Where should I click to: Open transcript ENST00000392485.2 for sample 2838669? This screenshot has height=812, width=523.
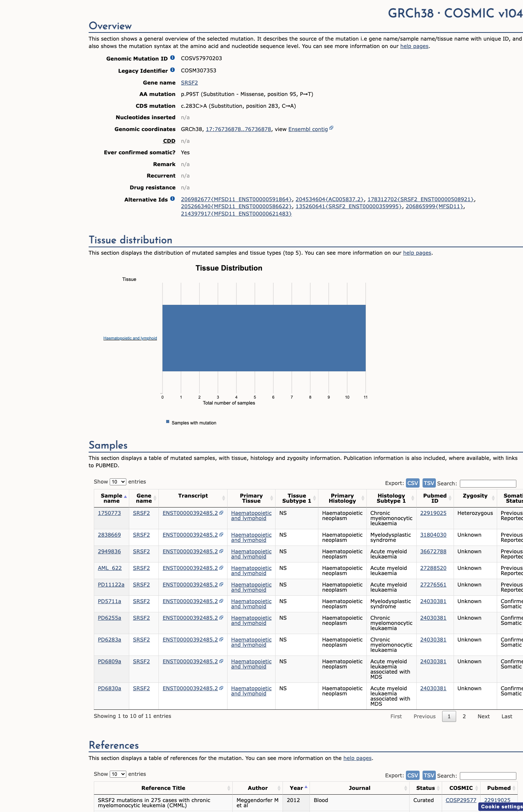tap(190, 535)
